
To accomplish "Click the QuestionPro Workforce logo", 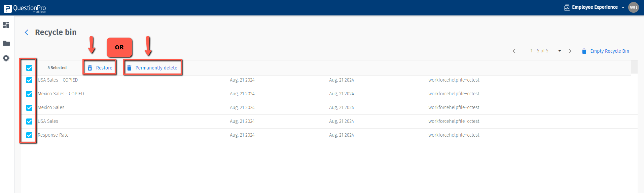I will click(25, 8).
